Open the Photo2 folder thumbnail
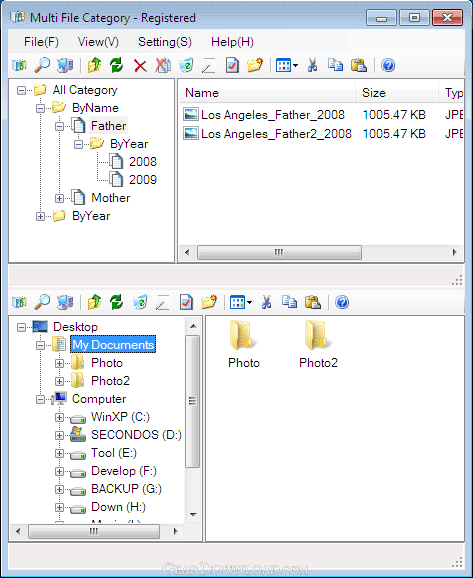Screen dimensions: 473x578 318,344
